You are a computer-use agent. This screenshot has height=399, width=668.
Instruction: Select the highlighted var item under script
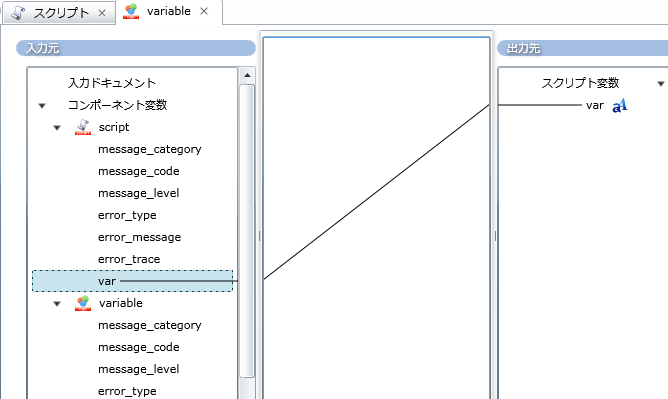coord(132,281)
